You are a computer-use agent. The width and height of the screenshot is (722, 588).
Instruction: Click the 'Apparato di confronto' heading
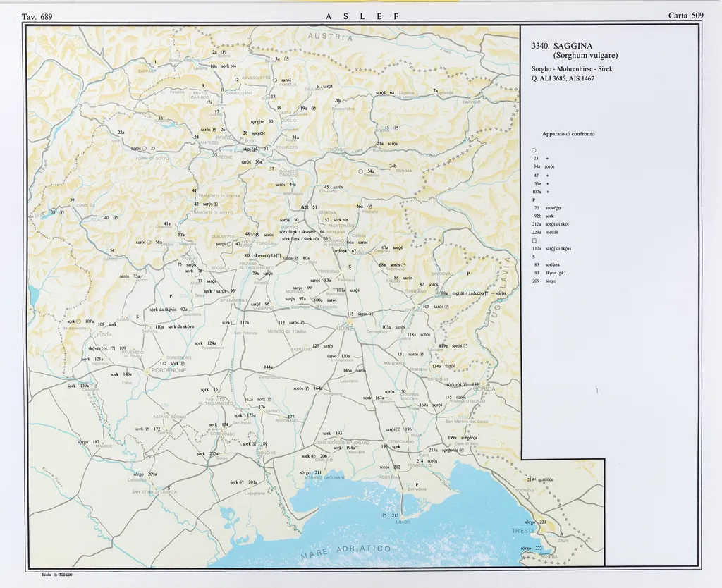(x=568, y=134)
